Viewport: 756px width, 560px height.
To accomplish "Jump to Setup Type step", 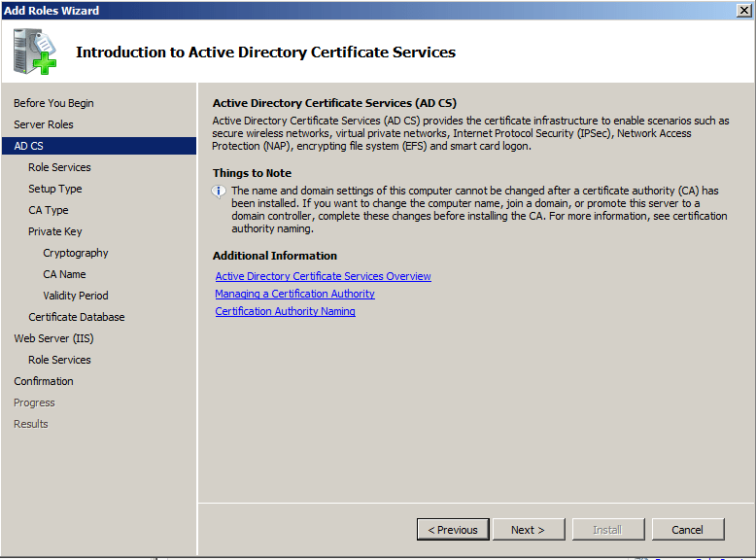I will point(55,189).
